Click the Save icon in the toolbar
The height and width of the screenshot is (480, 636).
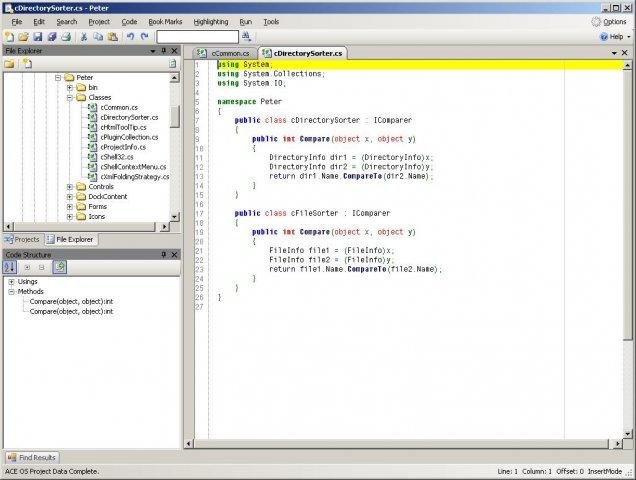[x=38, y=36]
